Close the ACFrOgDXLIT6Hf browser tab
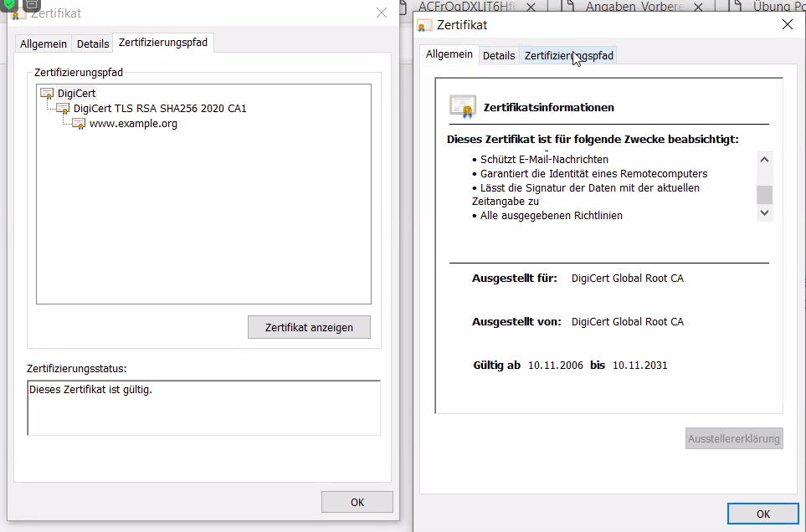This screenshot has height=532, width=806. point(531,7)
